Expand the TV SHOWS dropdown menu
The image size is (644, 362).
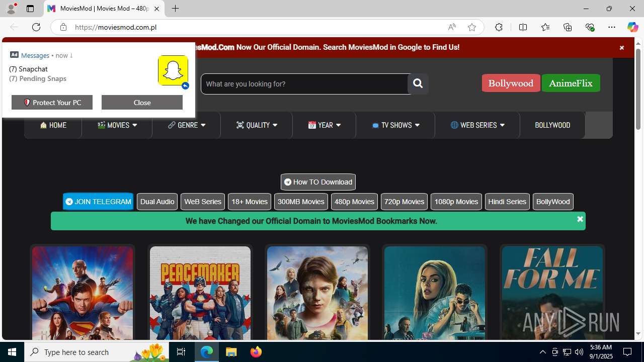(x=395, y=125)
